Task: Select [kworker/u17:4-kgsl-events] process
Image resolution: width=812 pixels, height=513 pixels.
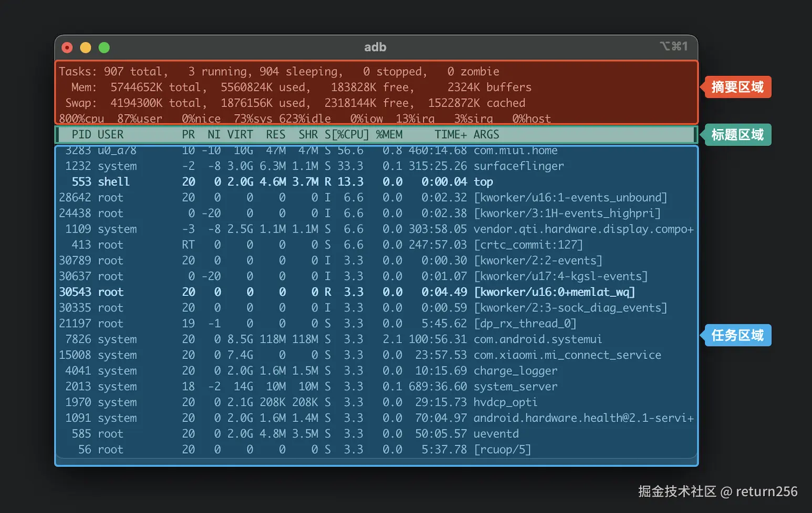Action: tap(560, 276)
